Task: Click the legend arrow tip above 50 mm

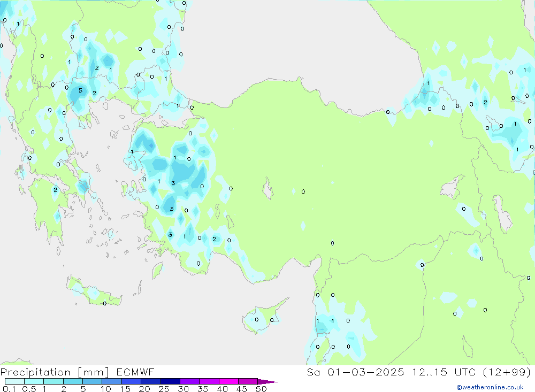Action: pyautogui.click(x=267, y=382)
